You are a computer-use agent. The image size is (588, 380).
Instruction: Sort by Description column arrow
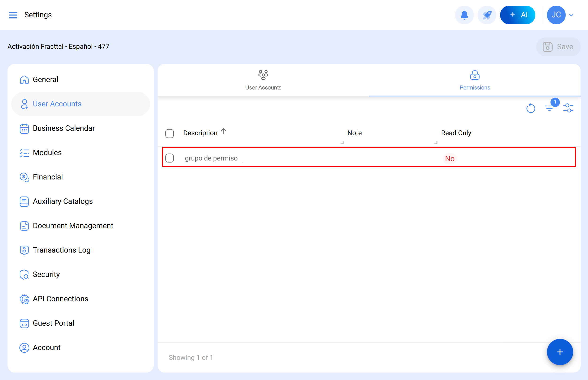point(224,131)
